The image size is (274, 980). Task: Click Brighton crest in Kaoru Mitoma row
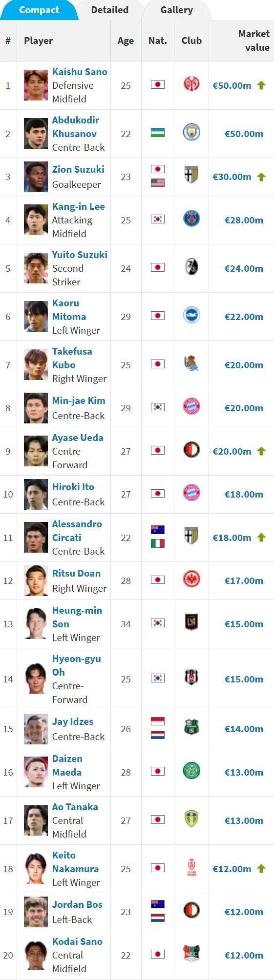191,315
